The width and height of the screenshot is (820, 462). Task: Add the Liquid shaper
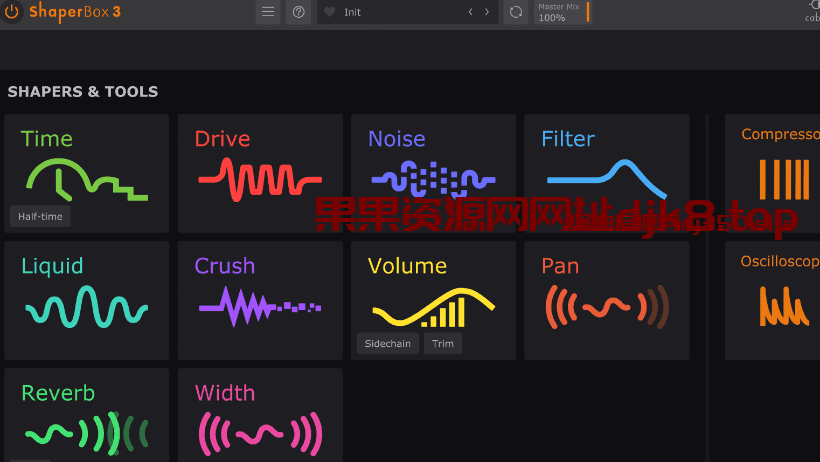87,300
